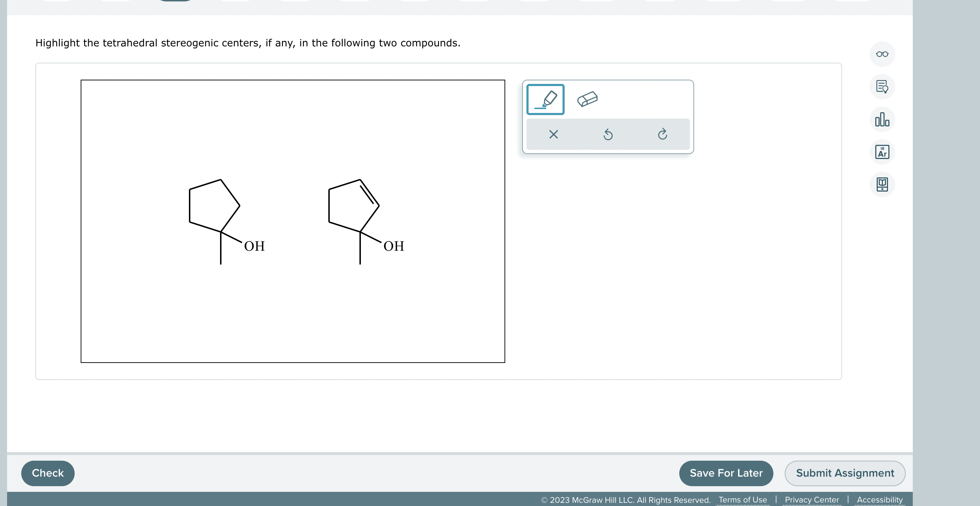
Task: Click the OH label on the left structure
Action: click(x=254, y=246)
